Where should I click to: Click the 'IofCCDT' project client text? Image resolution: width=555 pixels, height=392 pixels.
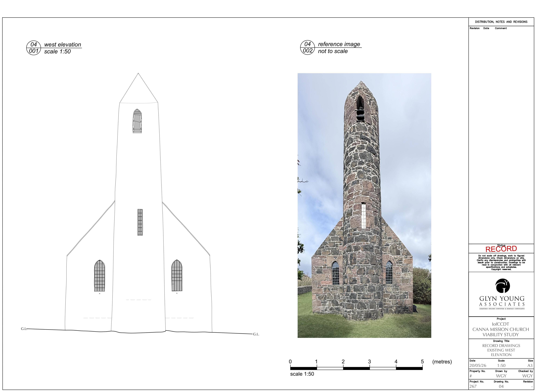point(500,324)
